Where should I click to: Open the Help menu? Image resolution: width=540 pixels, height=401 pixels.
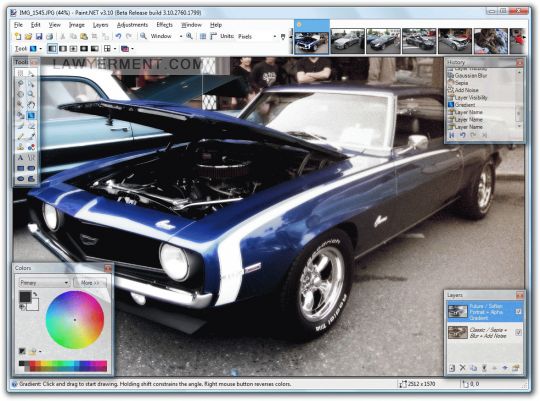coord(216,25)
